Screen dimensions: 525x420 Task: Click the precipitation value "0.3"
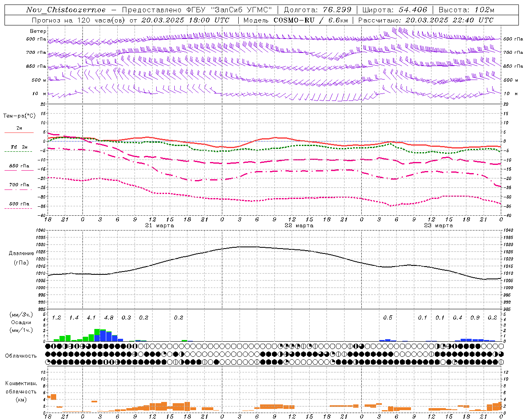point(126,318)
